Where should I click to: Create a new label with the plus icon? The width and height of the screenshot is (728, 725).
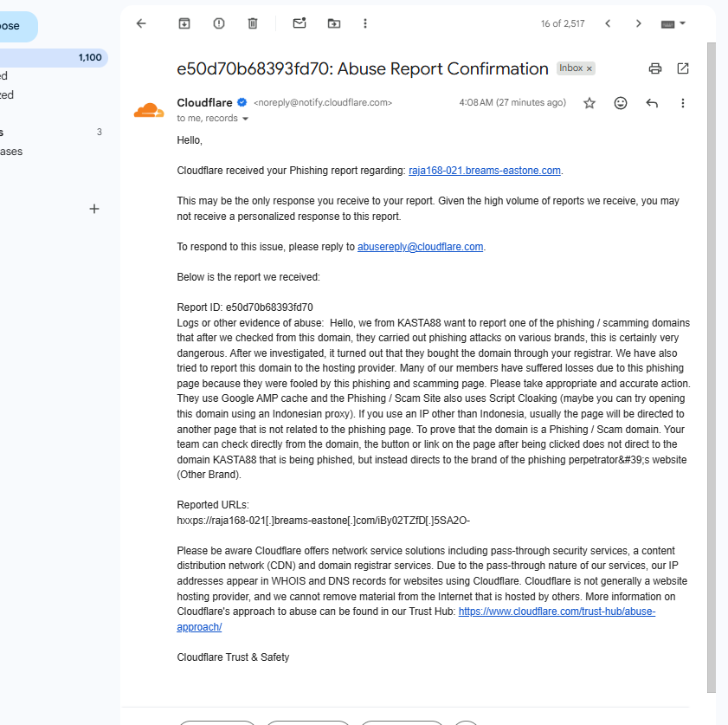[x=94, y=209]
